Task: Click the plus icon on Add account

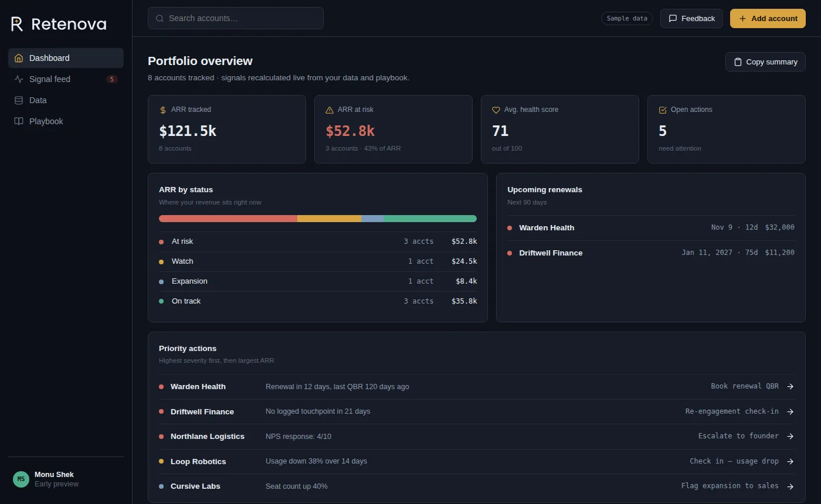Action: [x=742, y=18]
